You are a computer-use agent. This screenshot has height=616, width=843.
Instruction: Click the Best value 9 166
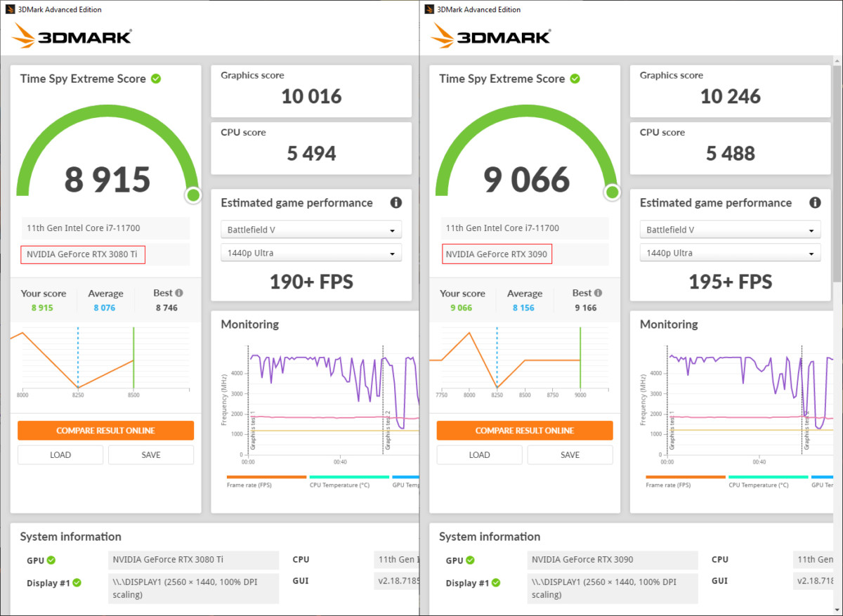tap(585, 308)
